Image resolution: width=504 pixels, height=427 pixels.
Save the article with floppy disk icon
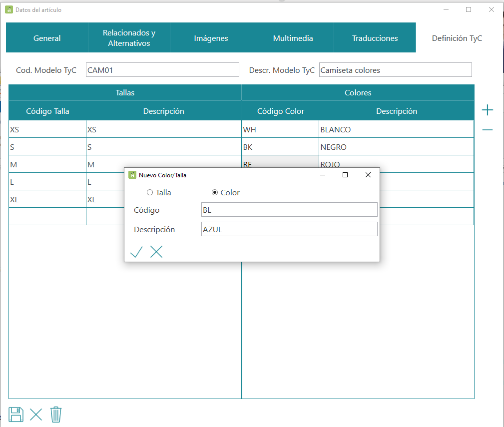(16, 415)
